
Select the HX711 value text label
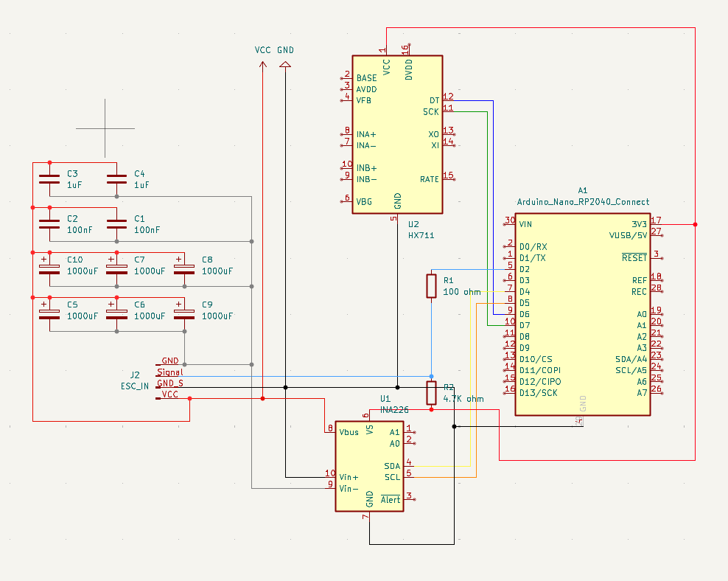(421, 235)
